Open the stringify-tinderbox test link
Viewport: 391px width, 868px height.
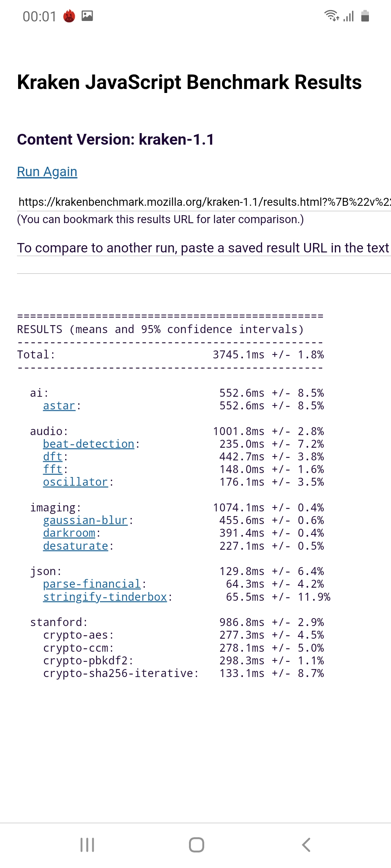(105, 597)
